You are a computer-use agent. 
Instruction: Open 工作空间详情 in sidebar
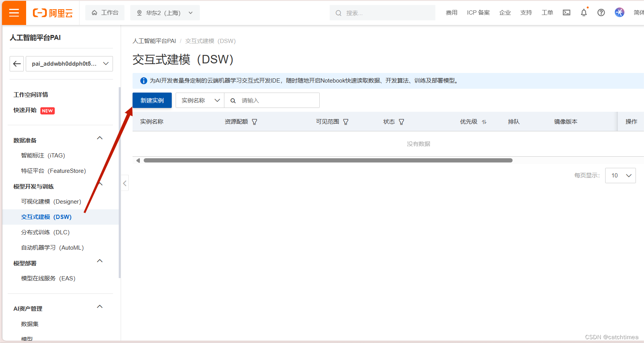tap(31, 94)
